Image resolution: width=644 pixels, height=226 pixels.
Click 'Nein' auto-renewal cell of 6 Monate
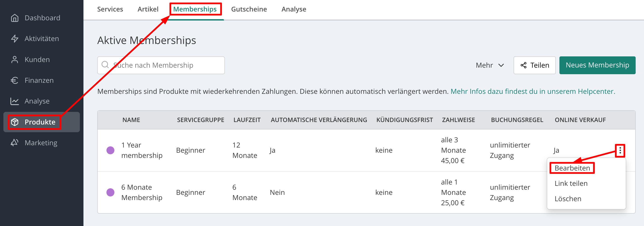point(277,192)
